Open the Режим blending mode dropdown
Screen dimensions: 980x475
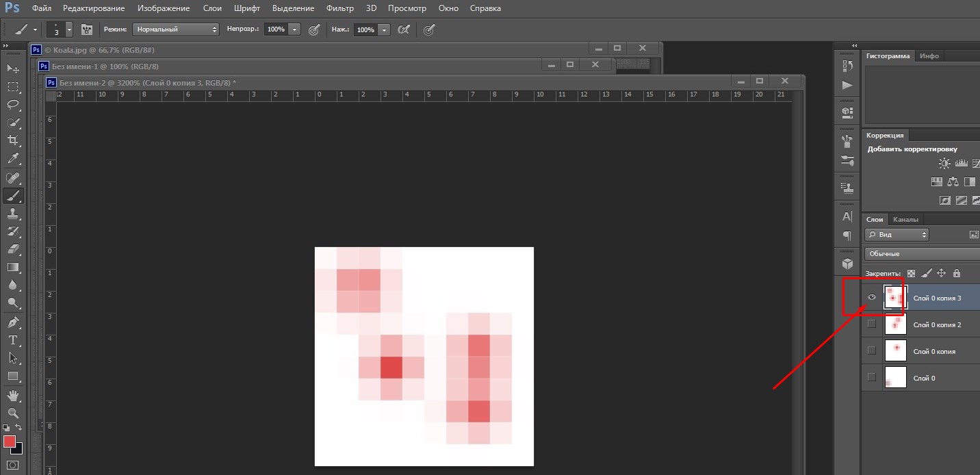pyautogui.click(x=175, y=29)
